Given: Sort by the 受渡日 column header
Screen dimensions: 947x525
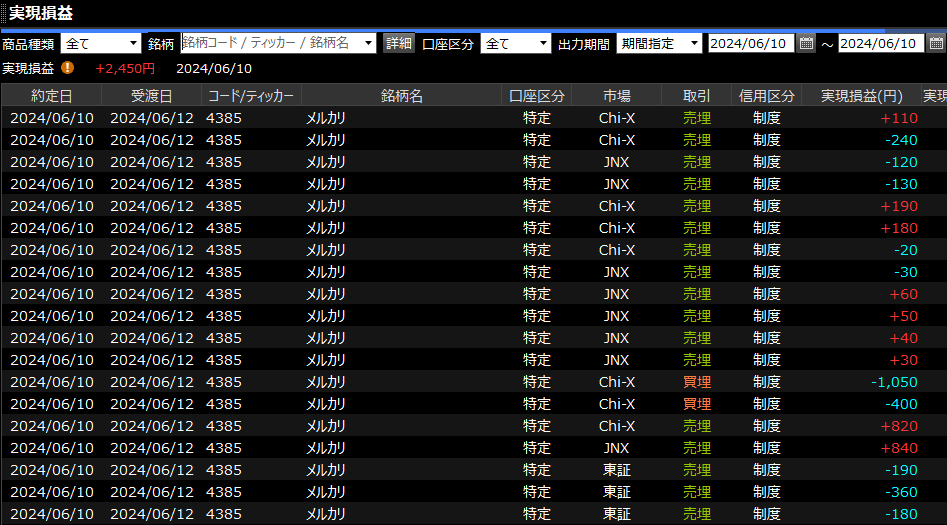Looking at the screenshot, I should click(152, 95).
